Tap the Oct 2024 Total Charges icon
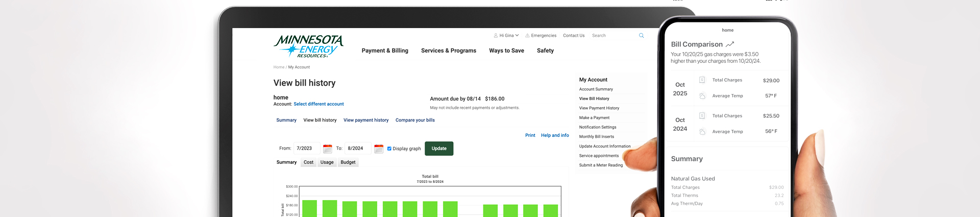980x217 pixels. point(702,116)
